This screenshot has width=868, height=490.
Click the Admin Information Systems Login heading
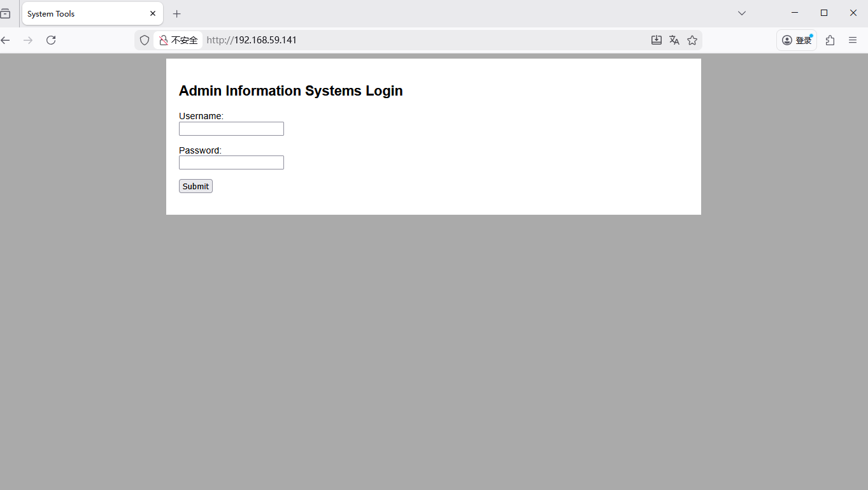(x=290, y=90)
